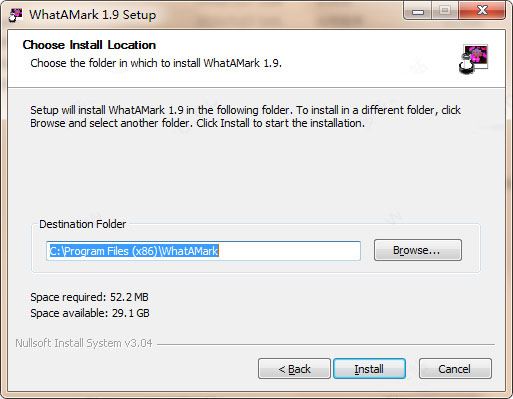This screenshot has width=513, height=399.
Task: Close the setup window with X
Action: [x=482, y=11]
